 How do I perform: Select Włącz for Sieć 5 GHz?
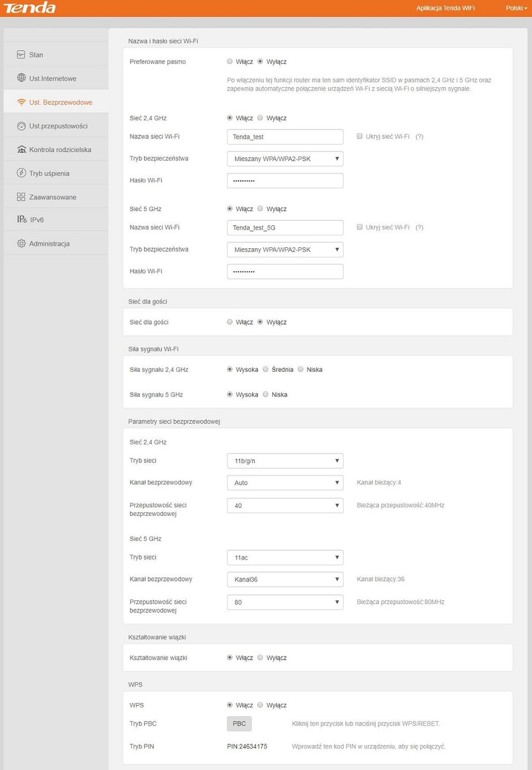click(230, 209)
